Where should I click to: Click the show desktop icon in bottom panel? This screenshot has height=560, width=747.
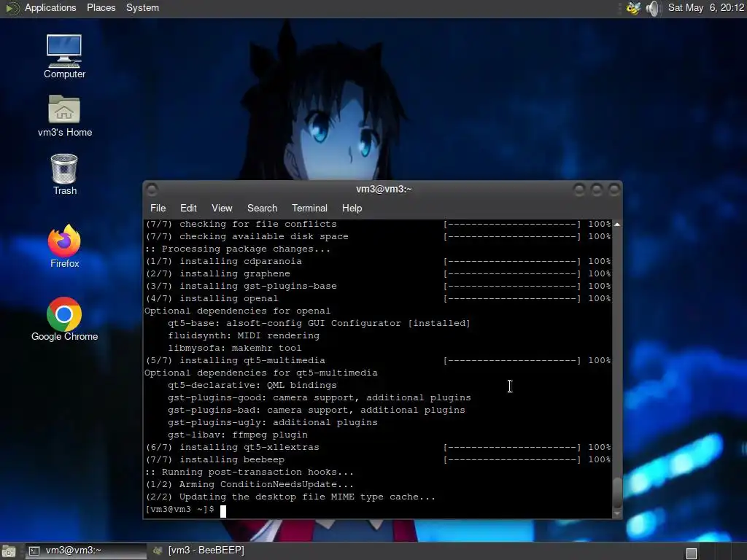tap(8, 551)
